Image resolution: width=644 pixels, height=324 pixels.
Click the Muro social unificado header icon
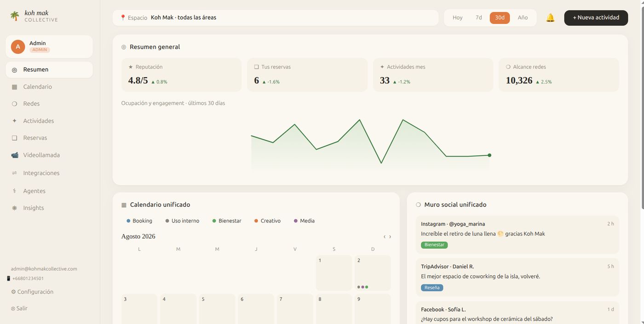click(x=418, y=205)
